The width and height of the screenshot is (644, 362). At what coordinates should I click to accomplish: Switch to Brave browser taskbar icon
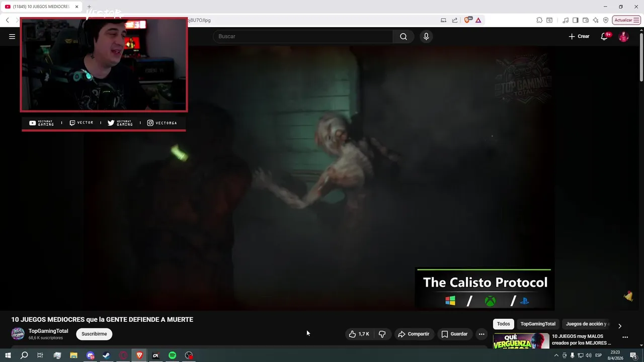pyautogui.click(x=139, y=355)
